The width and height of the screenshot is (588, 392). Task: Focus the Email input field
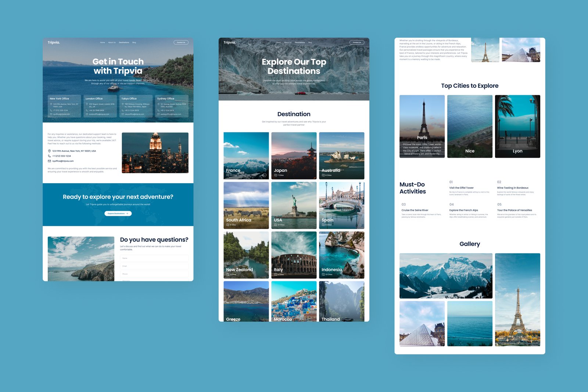tap(154, 266)
